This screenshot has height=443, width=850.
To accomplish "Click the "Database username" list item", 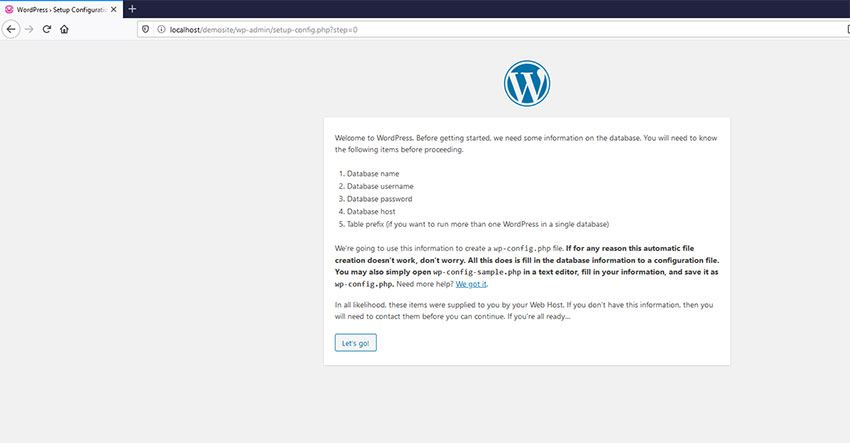I will tap(380, 186).
